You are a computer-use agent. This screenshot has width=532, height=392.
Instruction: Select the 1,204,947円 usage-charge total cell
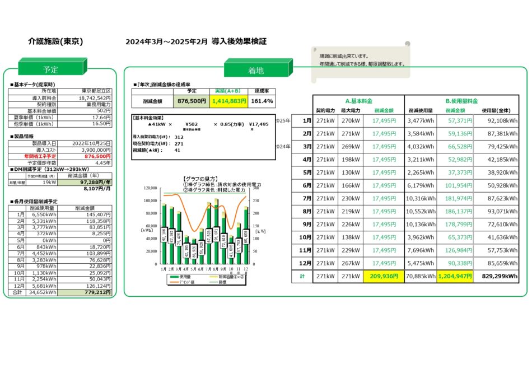pos(455,276)
